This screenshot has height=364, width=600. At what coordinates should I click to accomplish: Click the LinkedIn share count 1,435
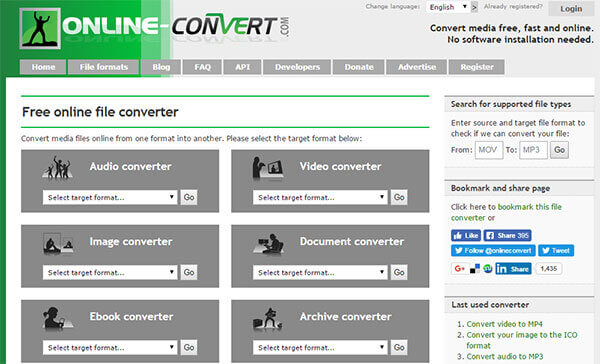548,269
